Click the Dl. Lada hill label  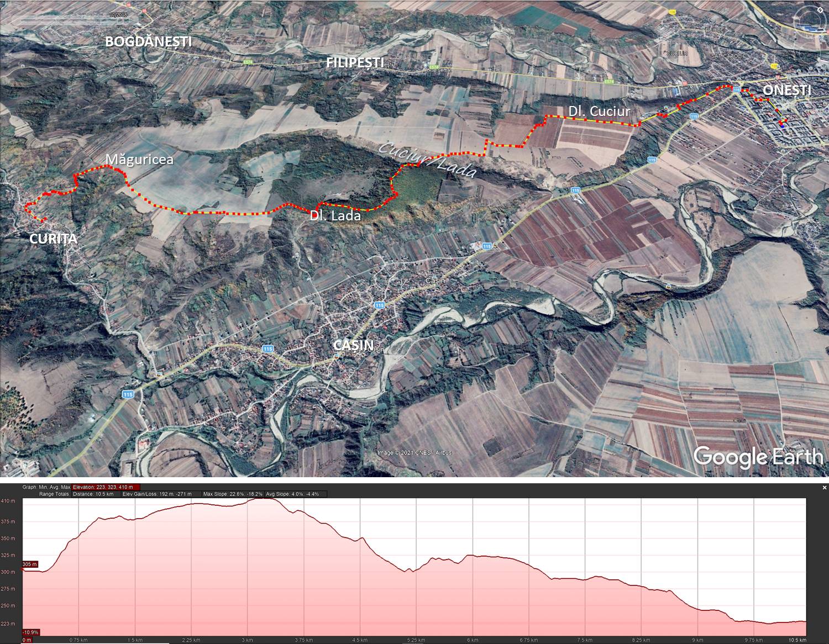pyautogui.click(x=335, y=216)
